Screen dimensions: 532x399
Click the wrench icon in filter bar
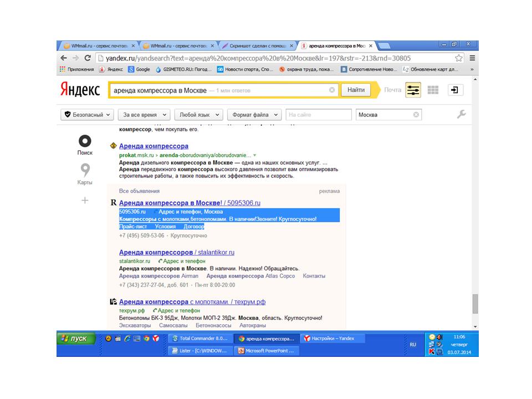461,114
